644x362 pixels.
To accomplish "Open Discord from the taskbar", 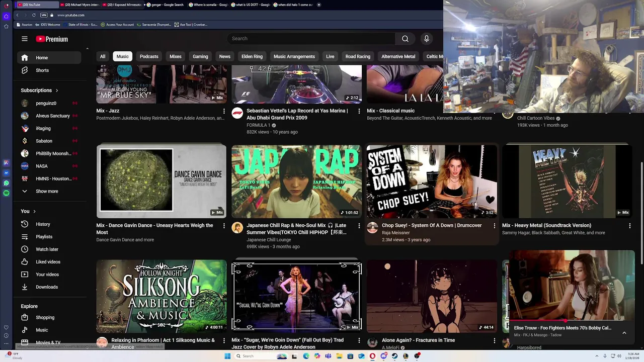I will point(384,356).
